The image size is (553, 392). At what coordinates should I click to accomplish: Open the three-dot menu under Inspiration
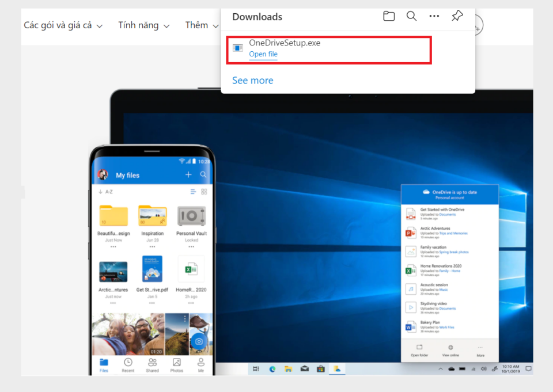click(152, 247)
